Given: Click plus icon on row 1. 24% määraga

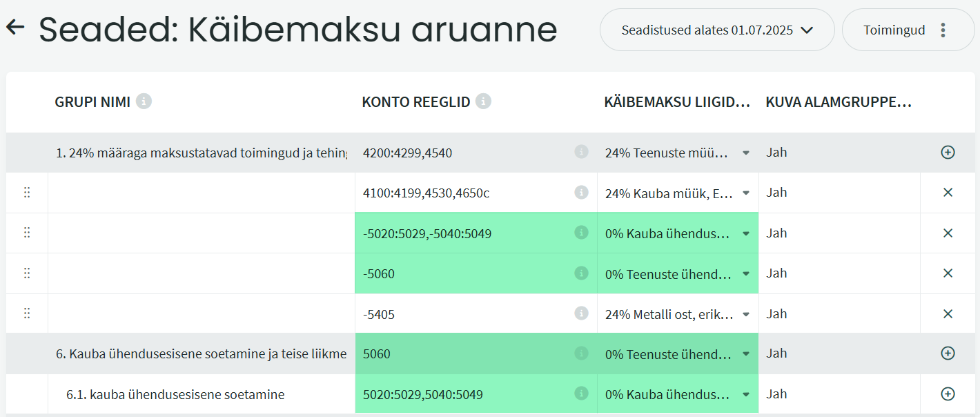Looking at the screenshot, I should tap(948, 153).
